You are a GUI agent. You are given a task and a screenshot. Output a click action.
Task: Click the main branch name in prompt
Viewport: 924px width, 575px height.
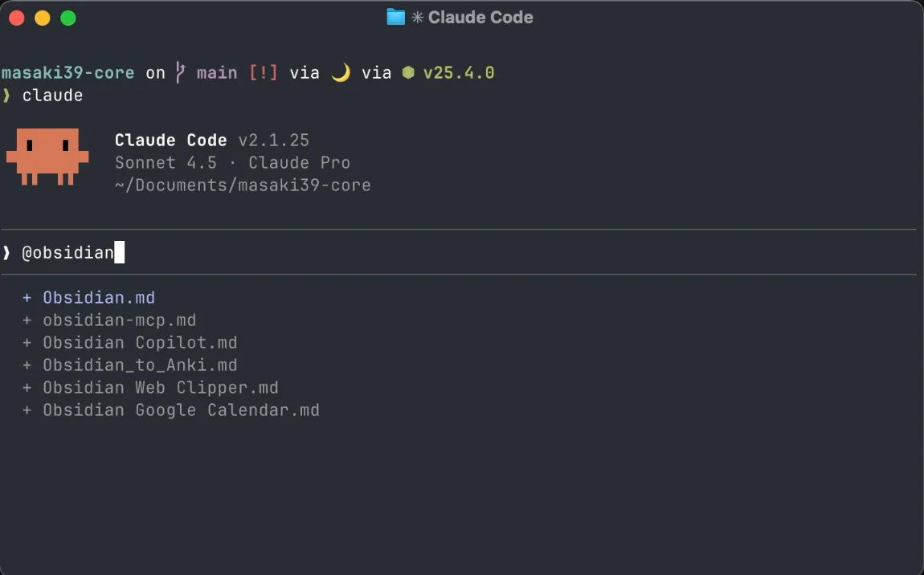[x=217, y=73]
